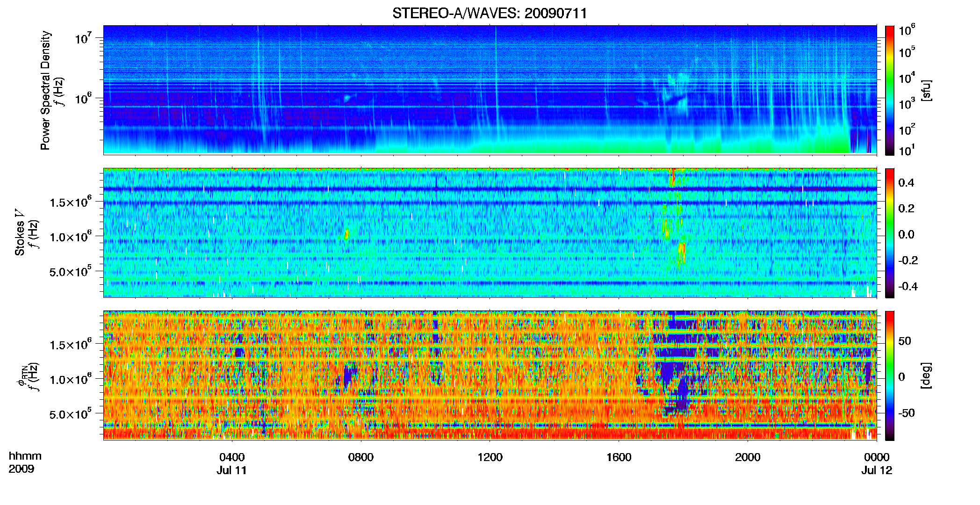Click the 1600 time axis tick label
Screen dimensions: 980x505
[619, 457]
